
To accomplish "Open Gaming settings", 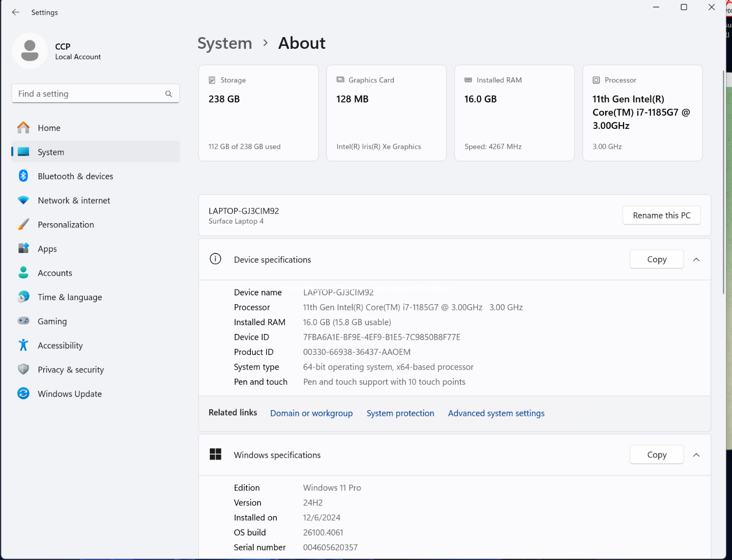I will tap(96, 321).
